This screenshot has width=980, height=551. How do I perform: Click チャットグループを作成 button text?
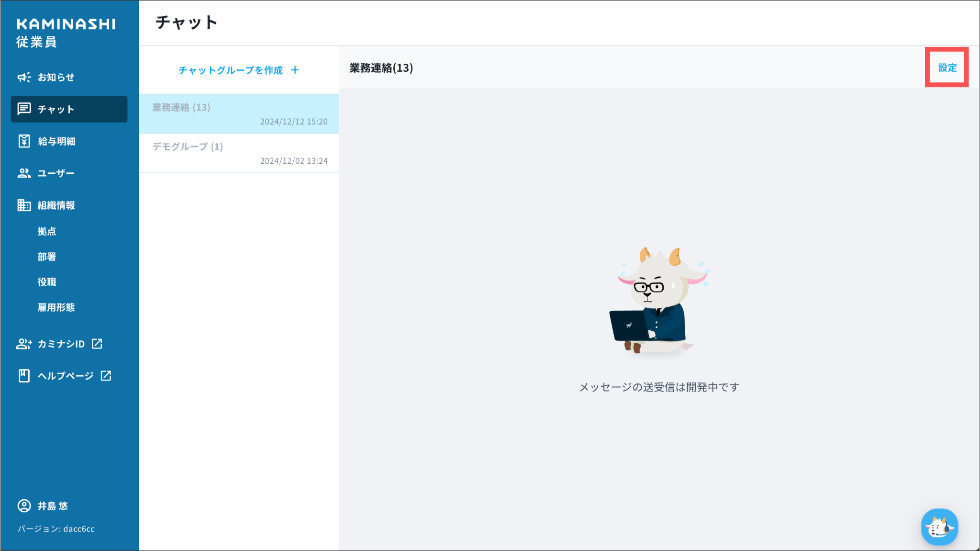pos(231,70)
